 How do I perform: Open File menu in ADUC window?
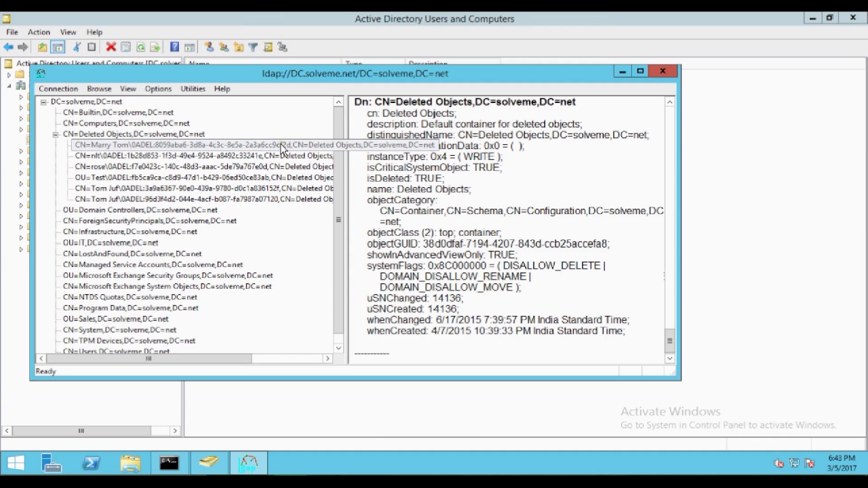12,32
